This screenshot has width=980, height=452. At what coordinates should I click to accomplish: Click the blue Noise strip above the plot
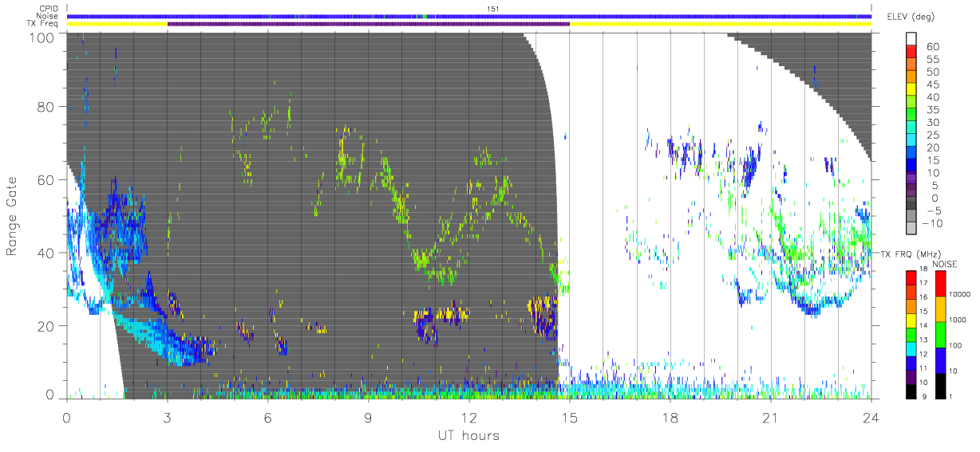click(x=468, y=16)
